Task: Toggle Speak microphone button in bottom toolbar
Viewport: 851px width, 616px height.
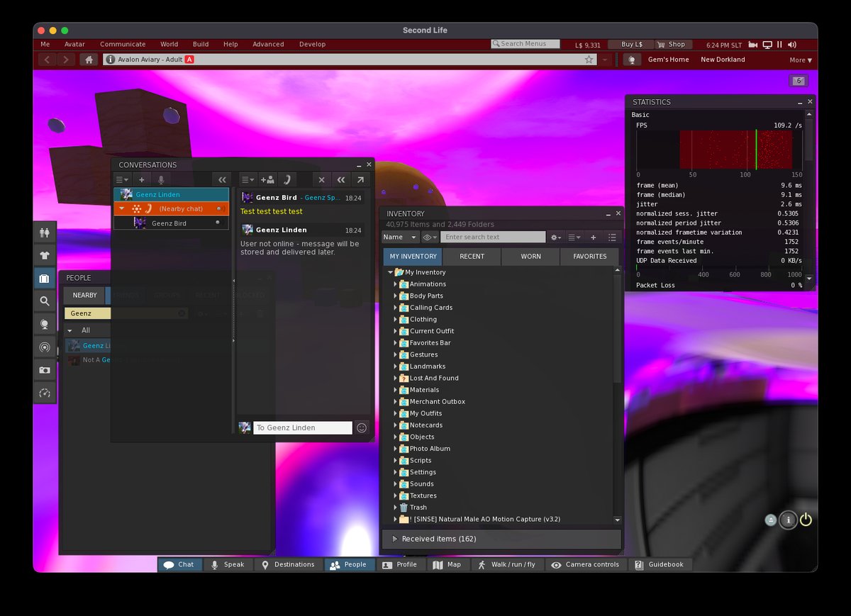Action: pos(227,565)
